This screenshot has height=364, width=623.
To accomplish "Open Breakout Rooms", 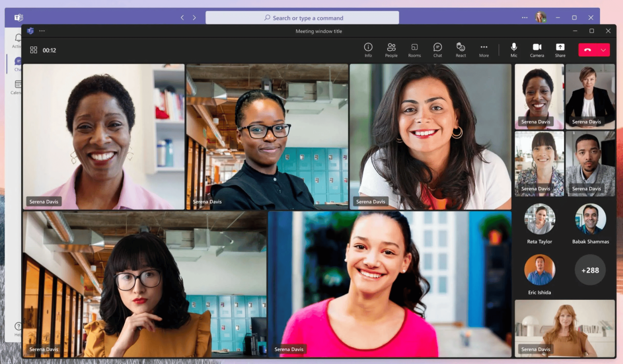I will coord(414,50).
